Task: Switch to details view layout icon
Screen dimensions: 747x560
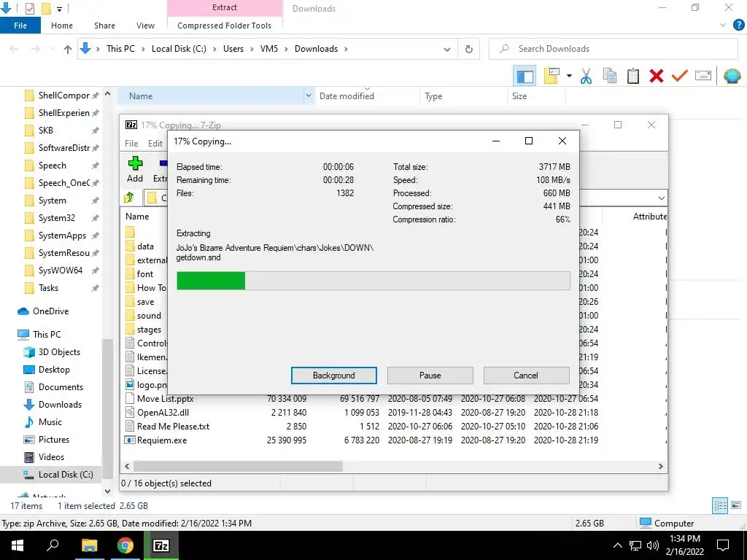Action: point(720,505)
